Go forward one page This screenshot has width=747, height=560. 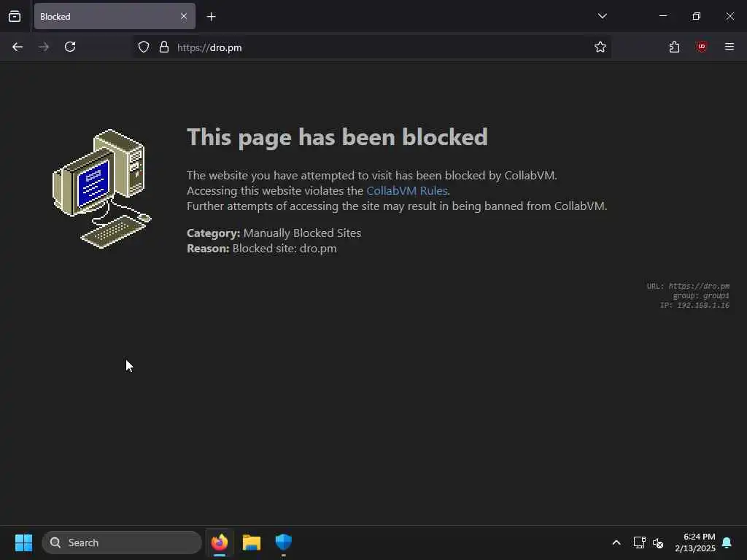44,47
